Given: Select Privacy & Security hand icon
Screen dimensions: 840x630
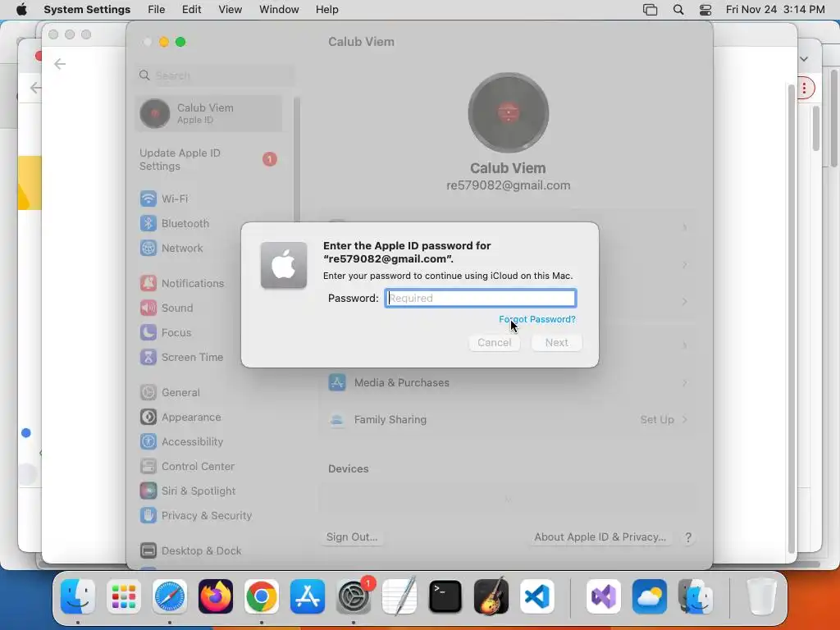Looking at the screenshot, I should 148,515.
